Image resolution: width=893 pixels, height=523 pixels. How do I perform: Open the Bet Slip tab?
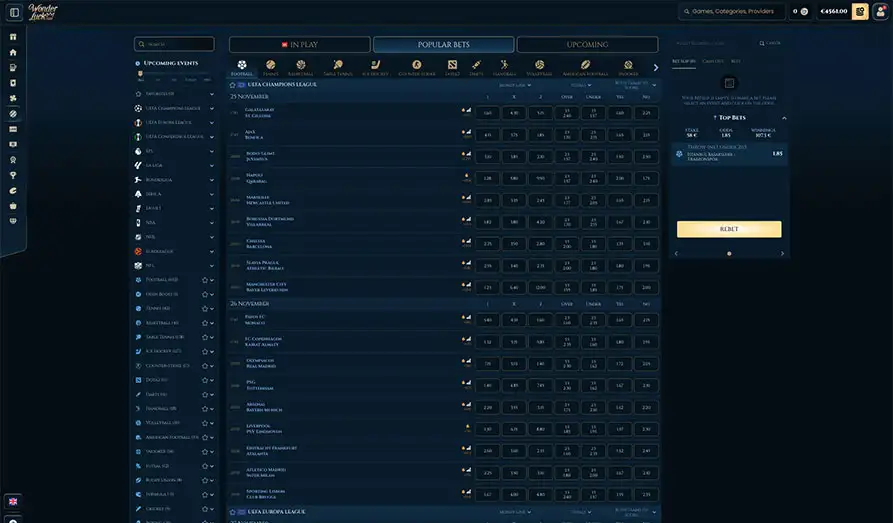683,61
